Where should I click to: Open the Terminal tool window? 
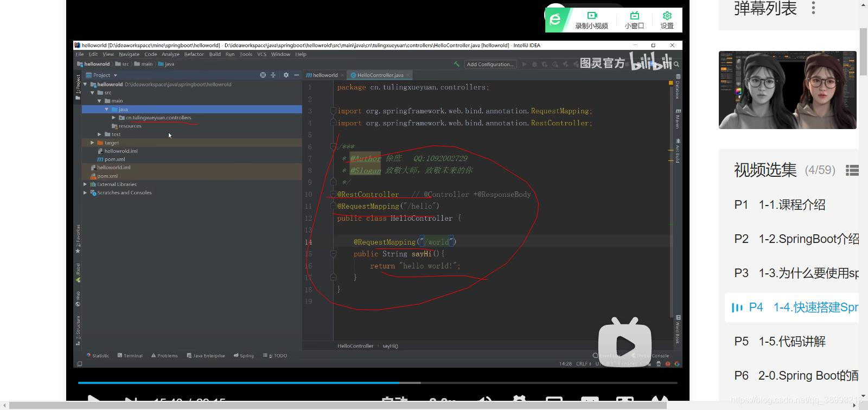[x=130, y=356]
